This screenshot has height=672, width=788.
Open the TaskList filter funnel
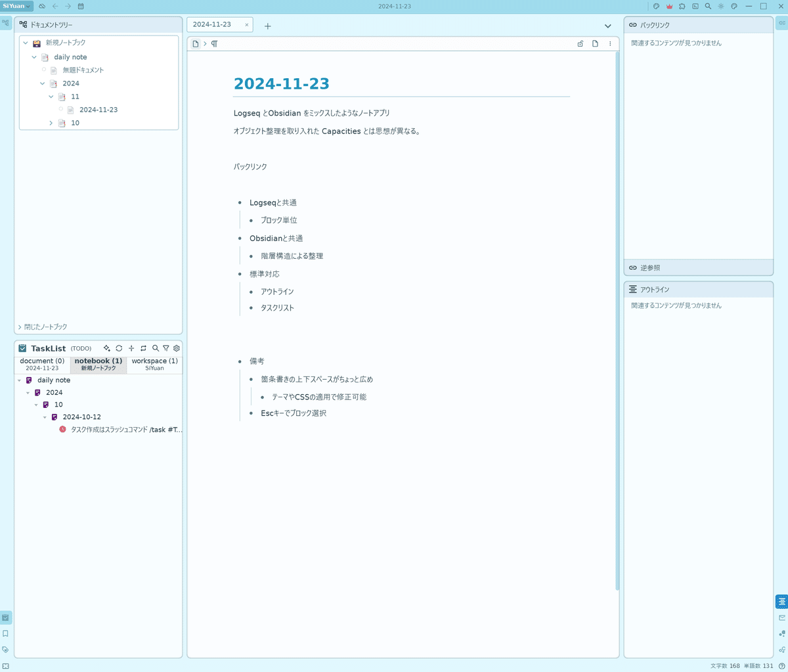tap(166, 348)
